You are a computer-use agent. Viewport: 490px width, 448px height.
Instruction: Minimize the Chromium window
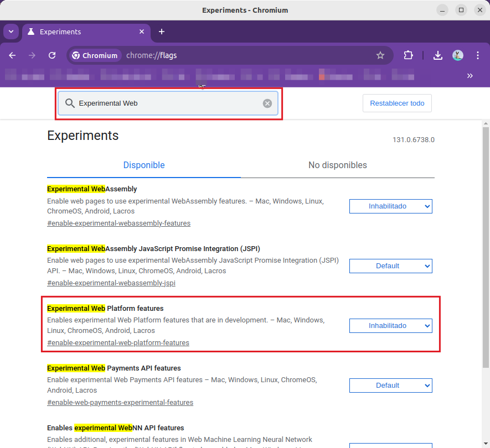click(442, 11)
